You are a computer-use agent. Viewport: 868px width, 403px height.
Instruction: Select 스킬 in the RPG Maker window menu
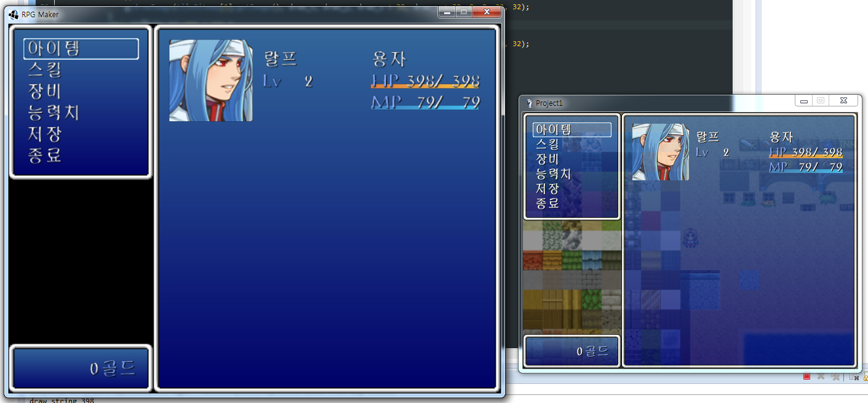(44, 70)
